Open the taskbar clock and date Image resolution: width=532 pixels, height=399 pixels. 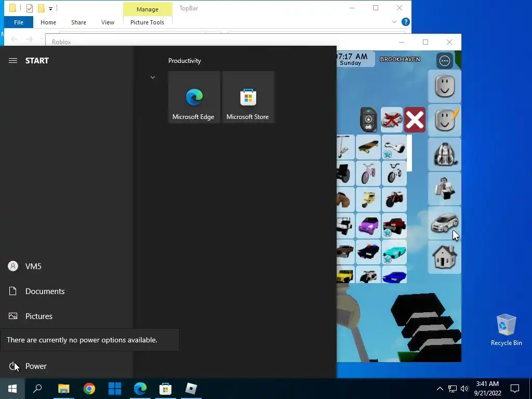pyautogui.click(x=487, y=389)
